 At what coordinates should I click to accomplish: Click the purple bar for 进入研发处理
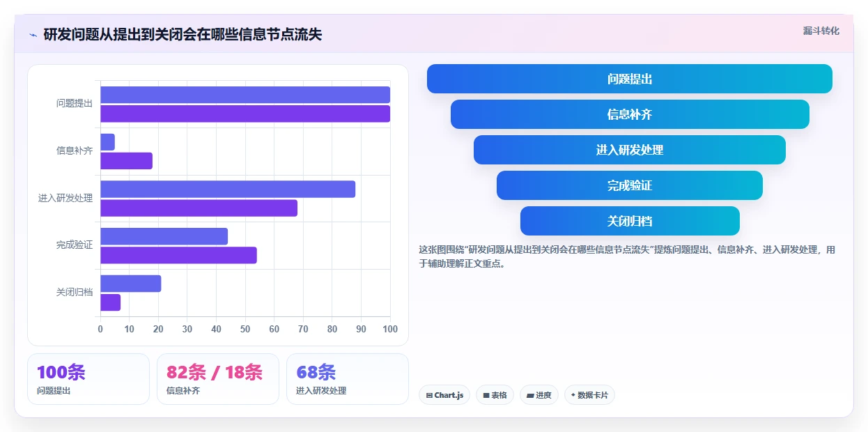pyautogui.click(x=199, y=208)
